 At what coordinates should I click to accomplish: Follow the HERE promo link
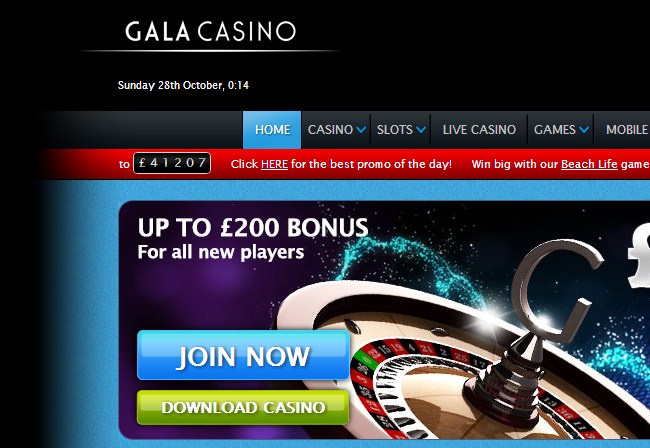coord(274,164)
